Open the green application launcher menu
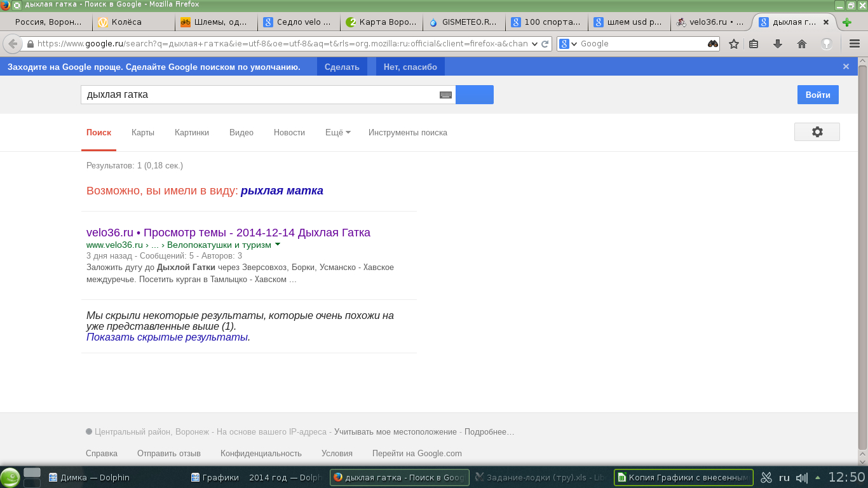 [x=10, y=477]
